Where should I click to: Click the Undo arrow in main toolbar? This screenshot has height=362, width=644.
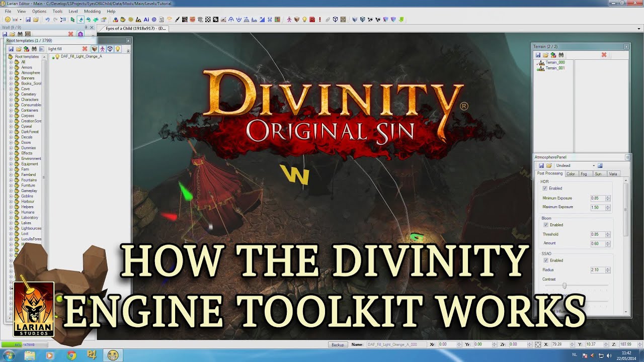tap(47, 20)
